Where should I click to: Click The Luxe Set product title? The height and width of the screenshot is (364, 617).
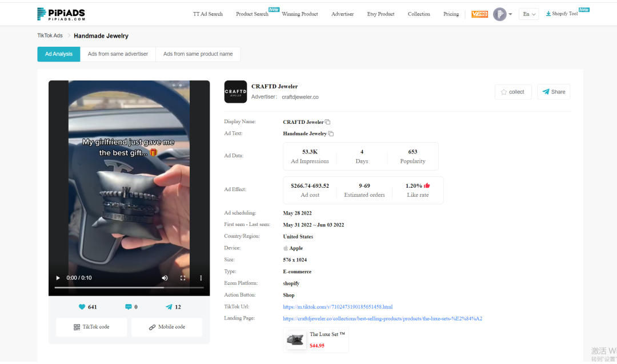point(327,334)
